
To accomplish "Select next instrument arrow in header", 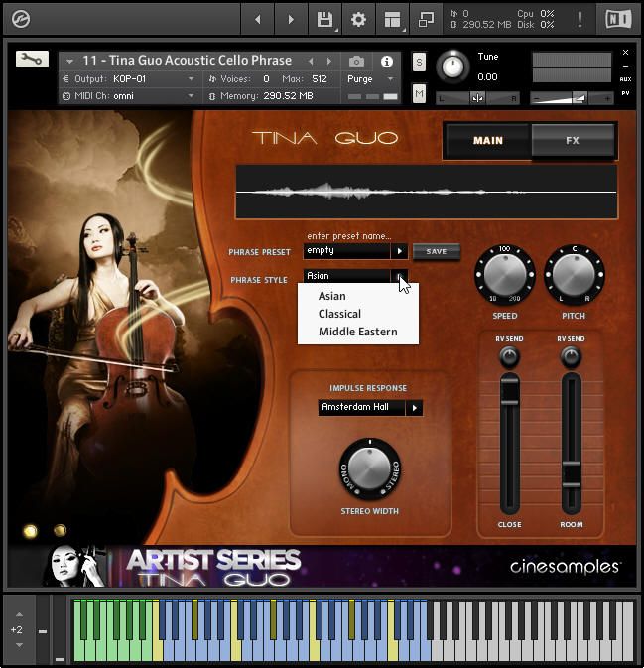I will (x=329, y=62).
